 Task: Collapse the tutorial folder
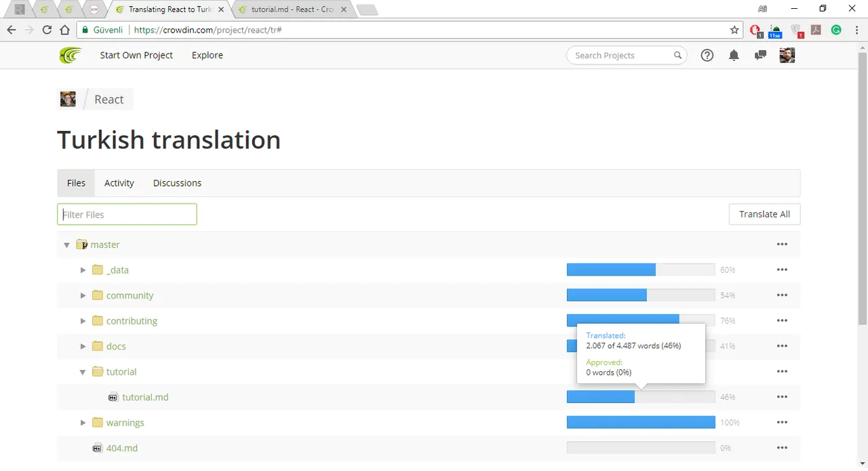83,372
